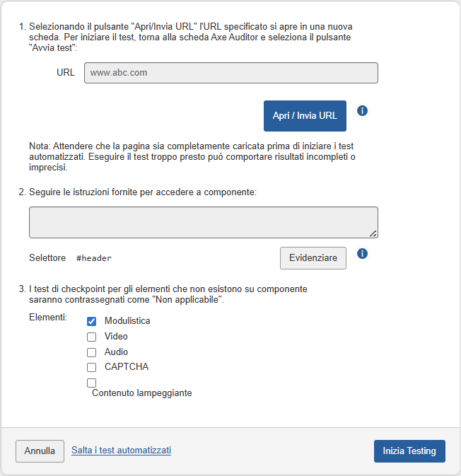
Task: Click the #header selector value
Action: 94,258
